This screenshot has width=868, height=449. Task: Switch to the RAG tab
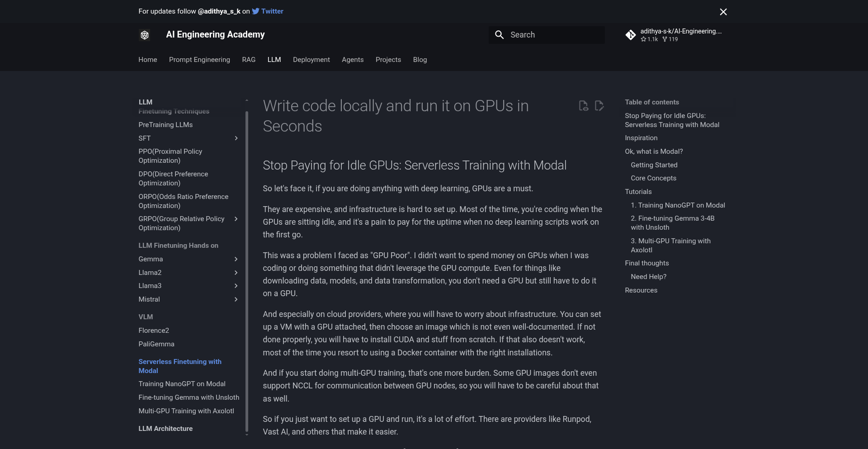click(x=249, y=60)
